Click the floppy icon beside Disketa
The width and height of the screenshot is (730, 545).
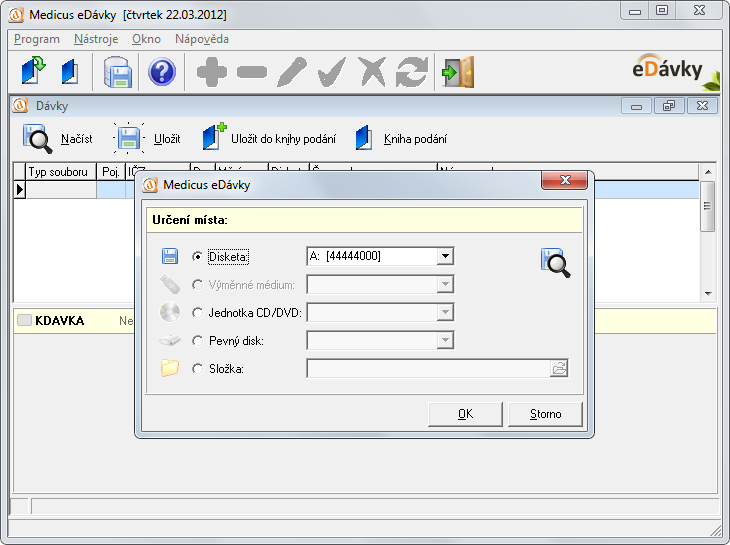click(x=170, y=256)
